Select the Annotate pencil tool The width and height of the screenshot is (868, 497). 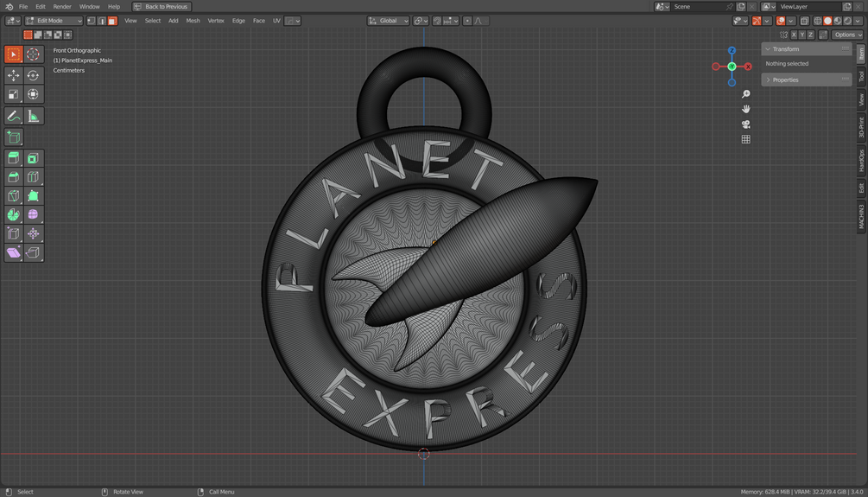[x=13, y=117]
